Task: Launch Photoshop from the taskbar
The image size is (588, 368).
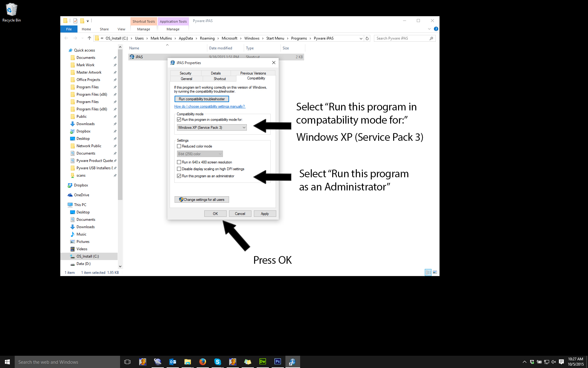Action: click(x=277, y=362)
